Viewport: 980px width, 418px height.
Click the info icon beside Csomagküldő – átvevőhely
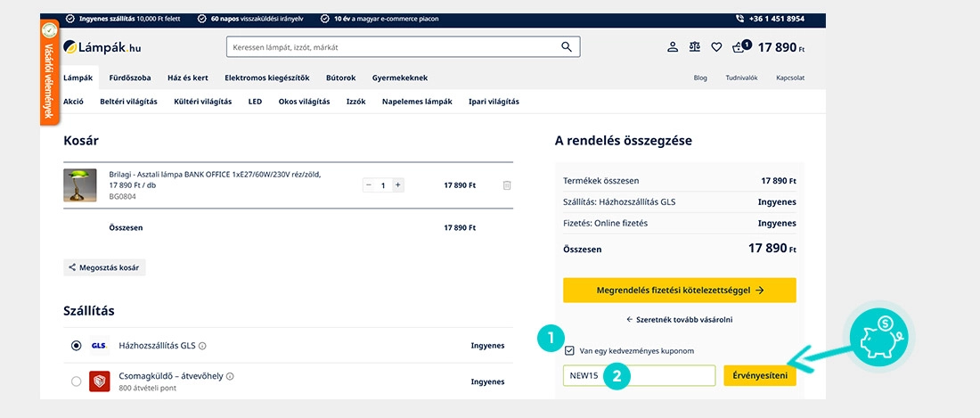pyautogui.click(x=231, y=377)
